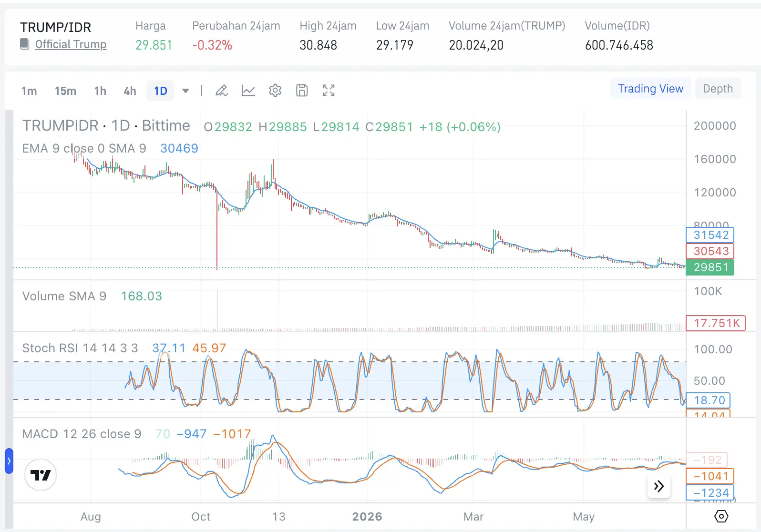Click the TradingView logo icon
This screenshot has height=532, width=761.
41,475
